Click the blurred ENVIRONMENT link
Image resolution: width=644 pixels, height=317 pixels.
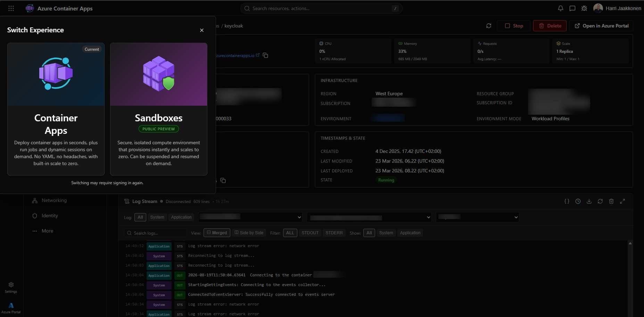coord(388,118)
